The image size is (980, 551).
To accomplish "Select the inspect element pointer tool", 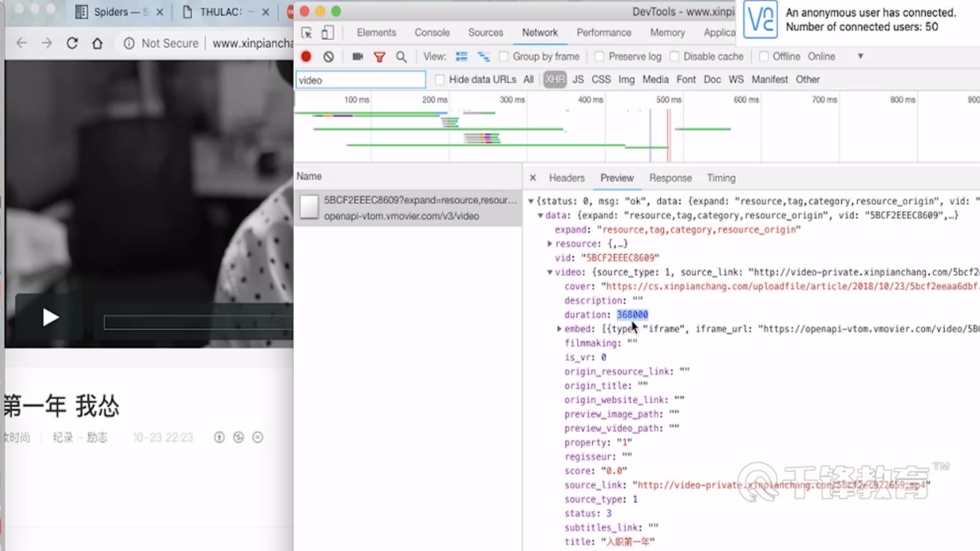I will pyautogui.click(x=307, y=33).
